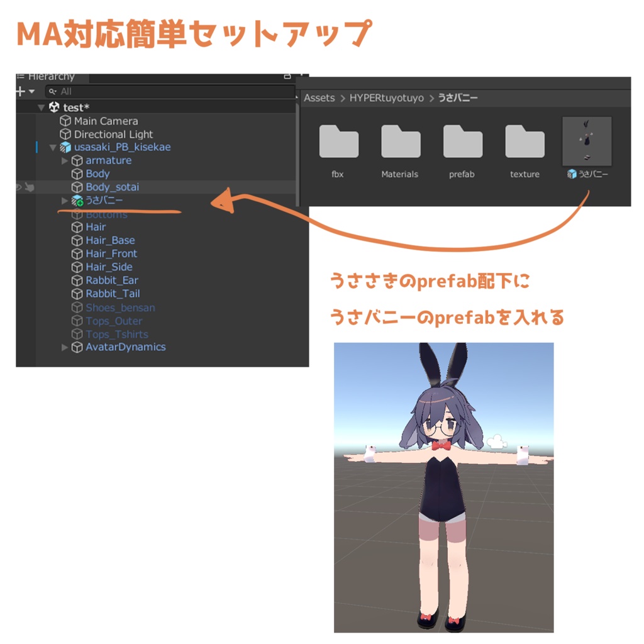This screenshot has height=644, width=644.
Task: Click the Assets breadcrumb in the Project view
Action: [x=318, y=98]
